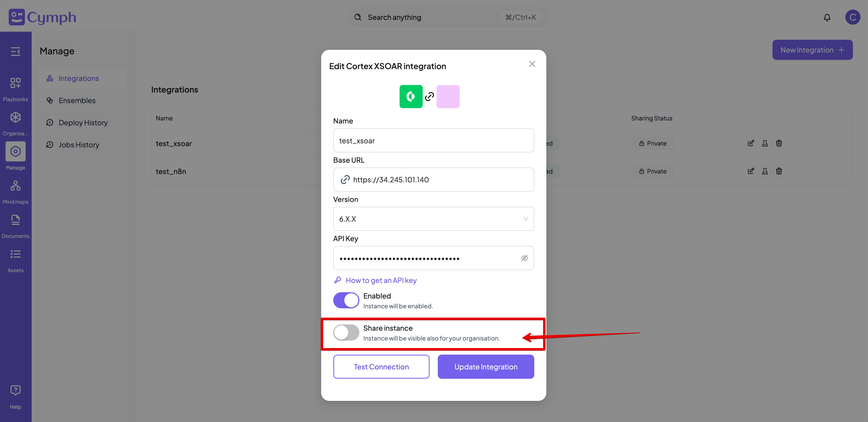Open the Assets list icon
The width and height of the screenshot is (868, 422).
click(16, 254)
